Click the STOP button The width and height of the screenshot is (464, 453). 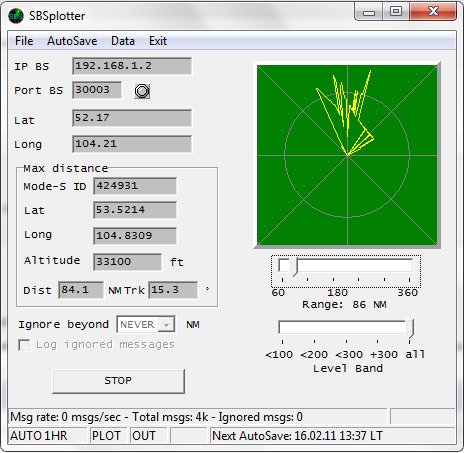(118, 381)
